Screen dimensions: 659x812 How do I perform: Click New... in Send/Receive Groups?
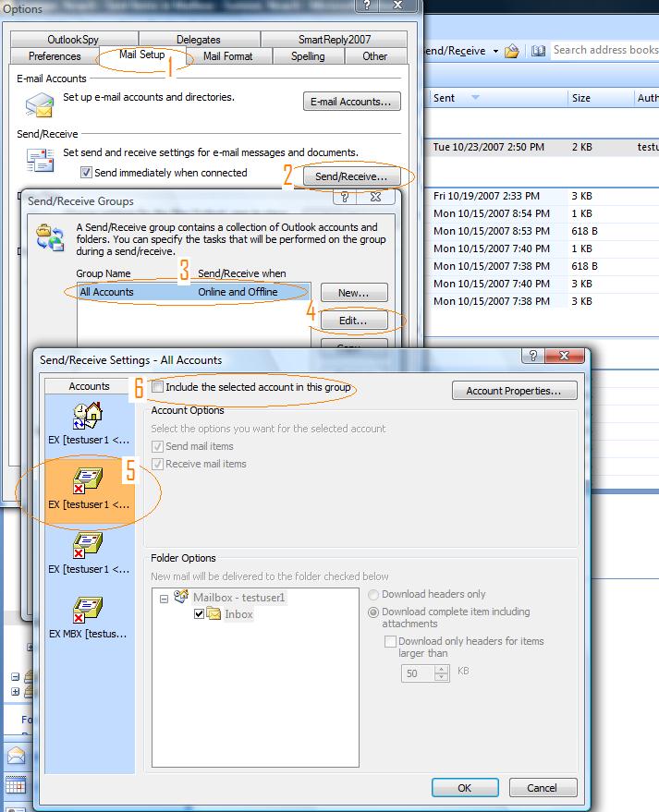coord(354,293)
